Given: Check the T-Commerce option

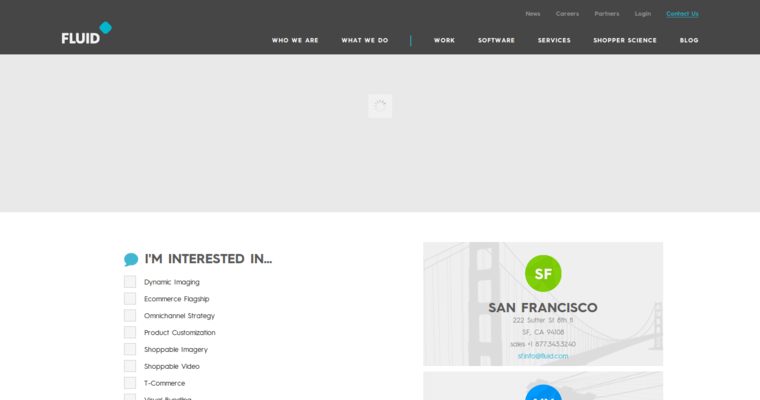Looking at the screenshot, I should tap(130, 383).
